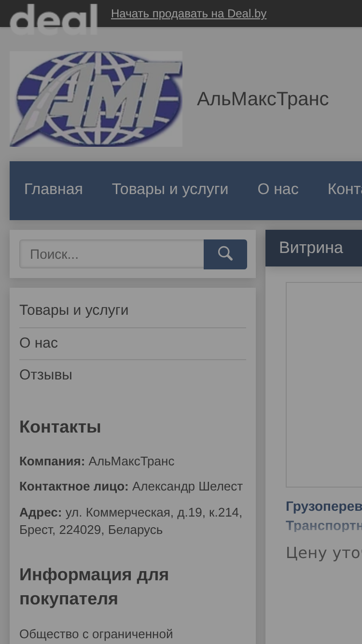Click the AMT company logo image
This screenshot has height=644, width=362.
pos(96,99)
